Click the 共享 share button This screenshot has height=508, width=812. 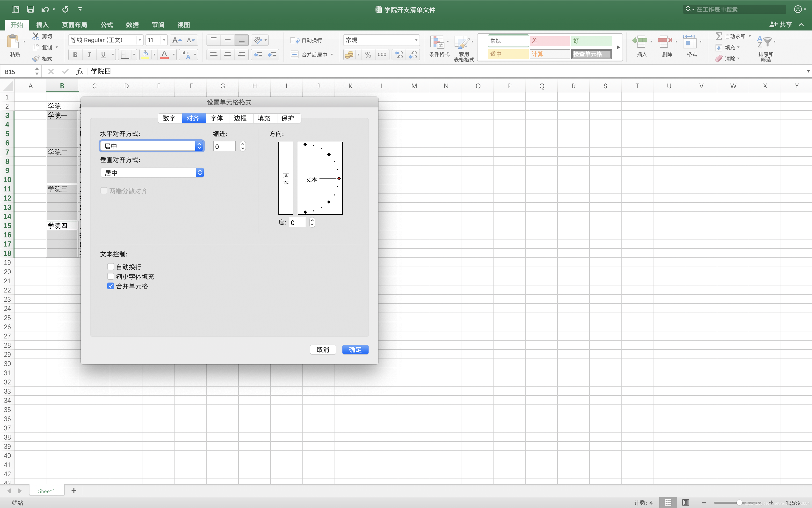tap(781, 24)
